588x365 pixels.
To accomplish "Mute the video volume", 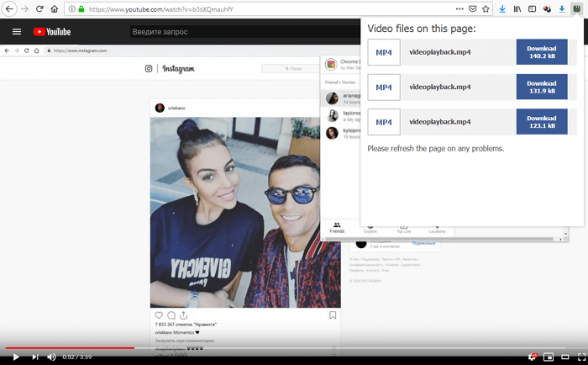I will 52,357.
